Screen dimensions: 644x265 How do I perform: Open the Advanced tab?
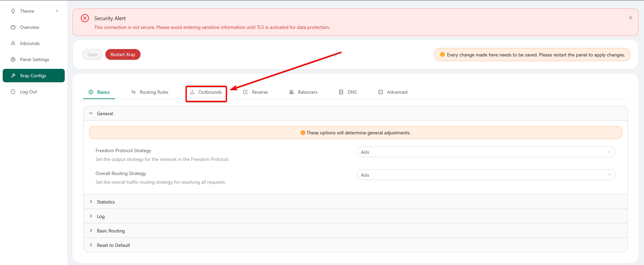(393, 92)
